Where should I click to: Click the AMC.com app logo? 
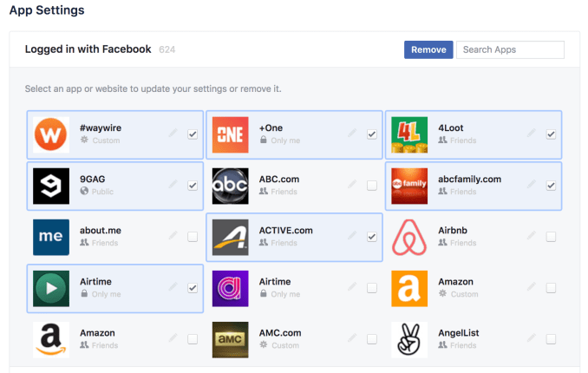(x=230, y=339)
